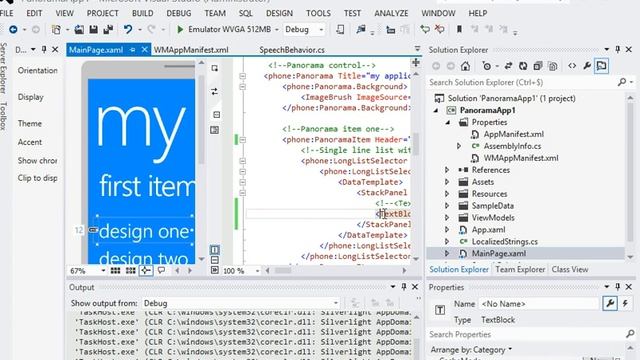Click the Undo arrow icon
This screenshot has width=640, height=360.
pyautogui.click(x=128, y=29)
